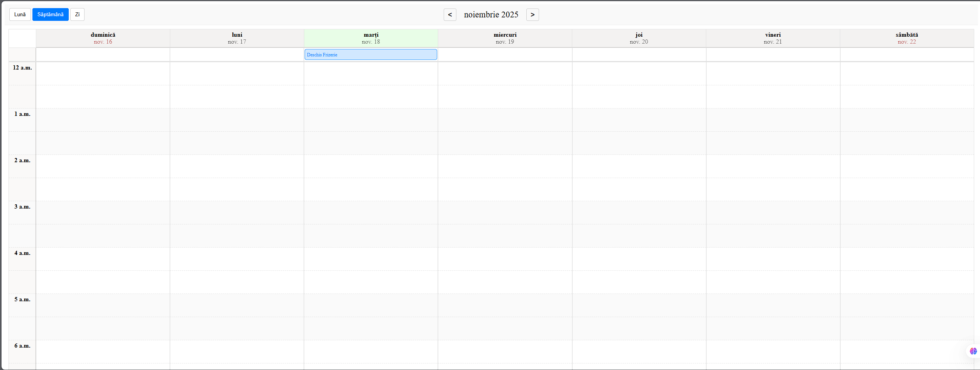The image size is (980, 370).
Task: Select the joi nov. 20 column header
Action: pyautogui.click(x=639, y=38)
